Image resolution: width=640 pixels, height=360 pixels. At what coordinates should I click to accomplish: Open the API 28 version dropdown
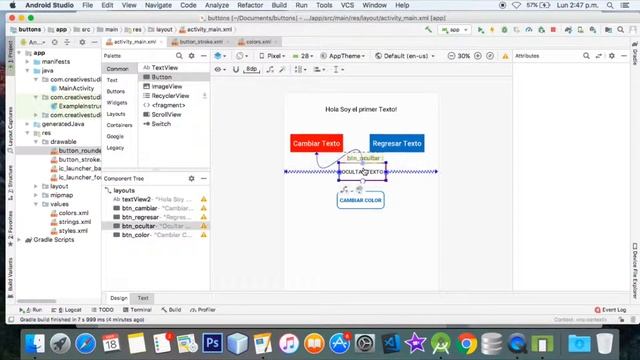(x=303, y=56)
